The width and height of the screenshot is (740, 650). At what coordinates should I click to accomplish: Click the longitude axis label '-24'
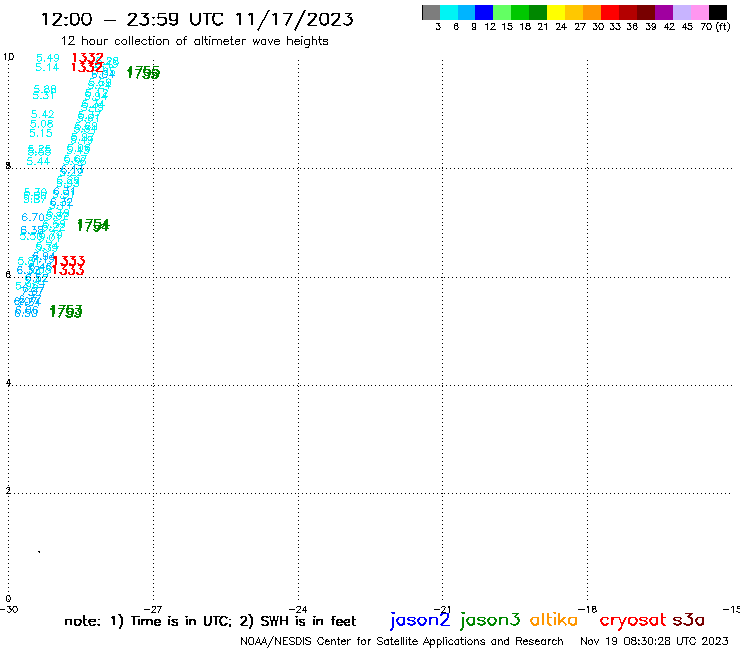coord(298,609)
